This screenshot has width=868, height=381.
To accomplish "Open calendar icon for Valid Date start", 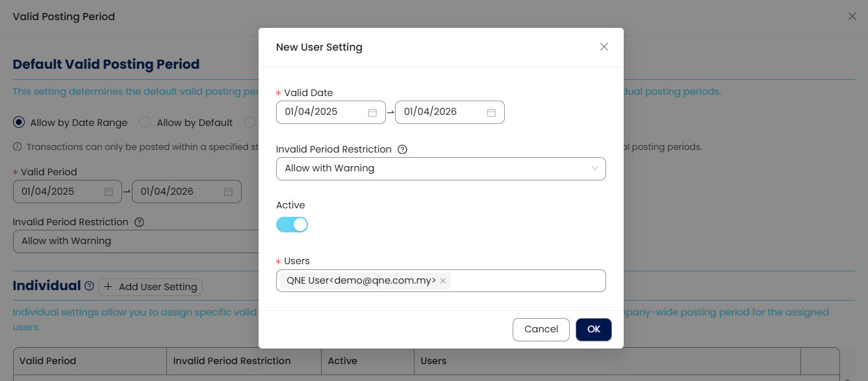I will 372,112.
